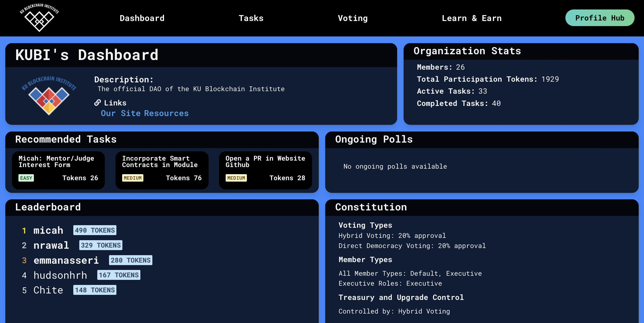This screenshot has height=323, width=644.
Task: Click the official DAO description text
Action: (x=191, y=89)
